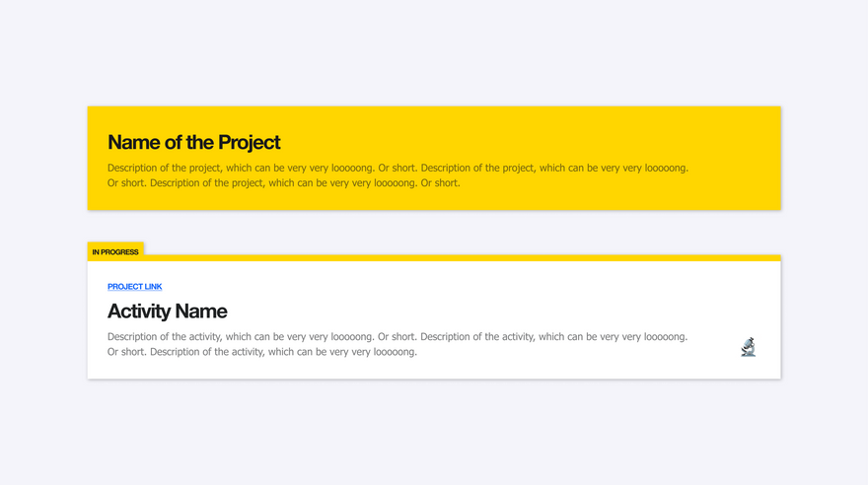The height and width of the screenshot is (485, 868).
Task: Click the word 'Project' in the title
Action: pyautogui.click(x=250, y=142)
